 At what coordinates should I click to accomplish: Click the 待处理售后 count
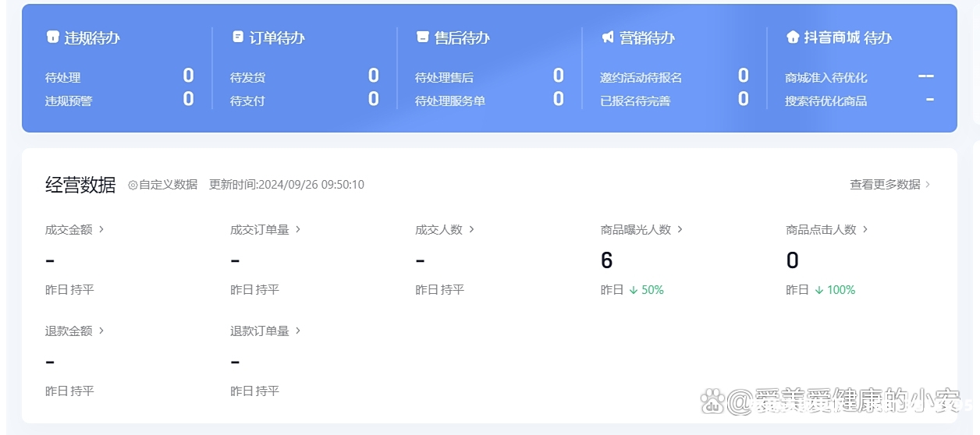[x=558, y=76]
